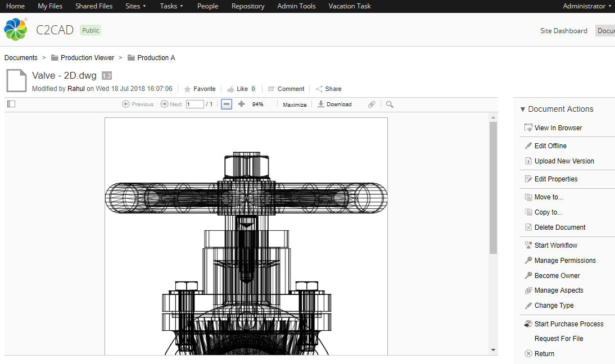Image resolution: width=615 pixels, height=364 pixels.
Task: Click the page number input field
Action: coord(195,104)
